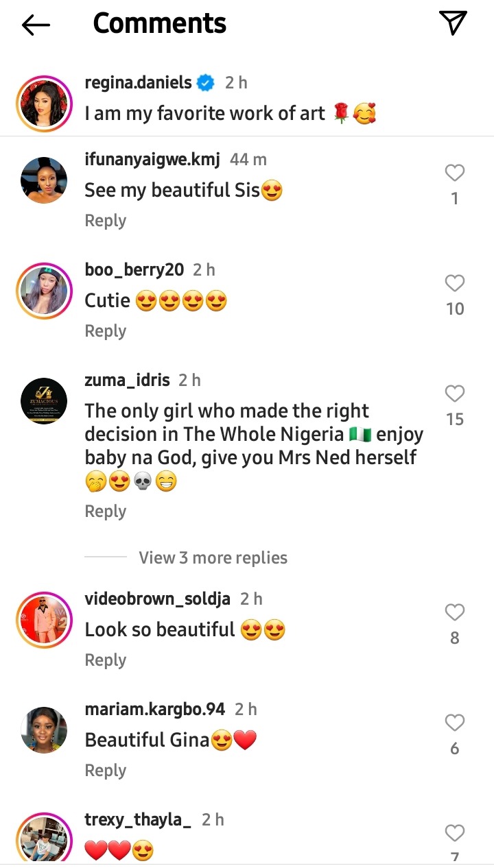Like zuma_idris's comment with heart
The width and height of the screenshot is (494, 868).
click(x=454, y=394)
